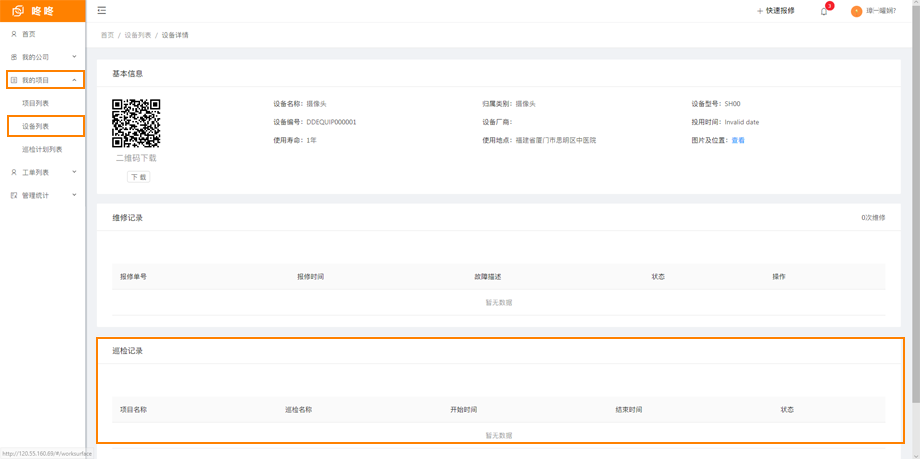Screen dimensions: 920x459
Task: Click the 首页 person icon in sidebar
Action: 14,34
